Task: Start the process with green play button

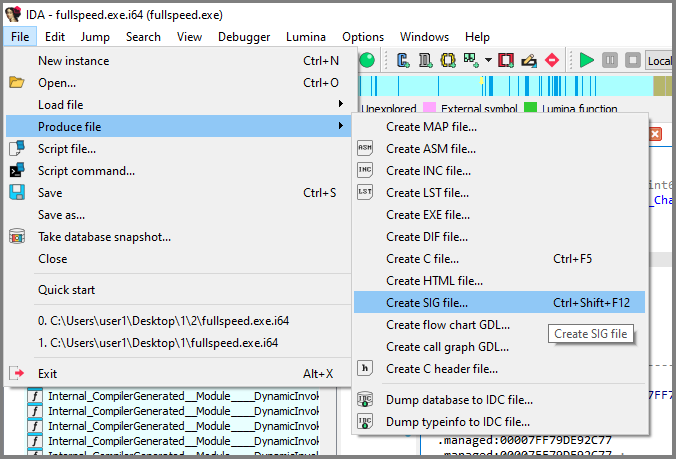Action: click(x=586, y=60)
